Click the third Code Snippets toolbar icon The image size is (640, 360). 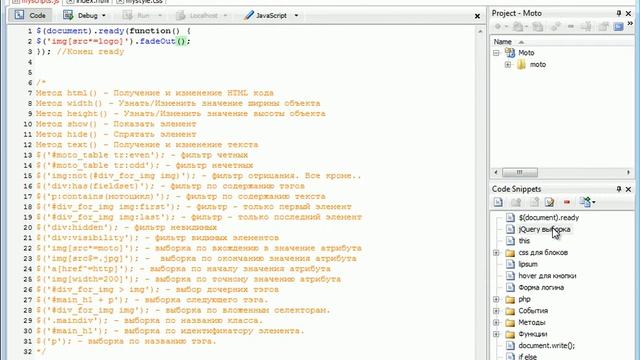coord(534,202)
